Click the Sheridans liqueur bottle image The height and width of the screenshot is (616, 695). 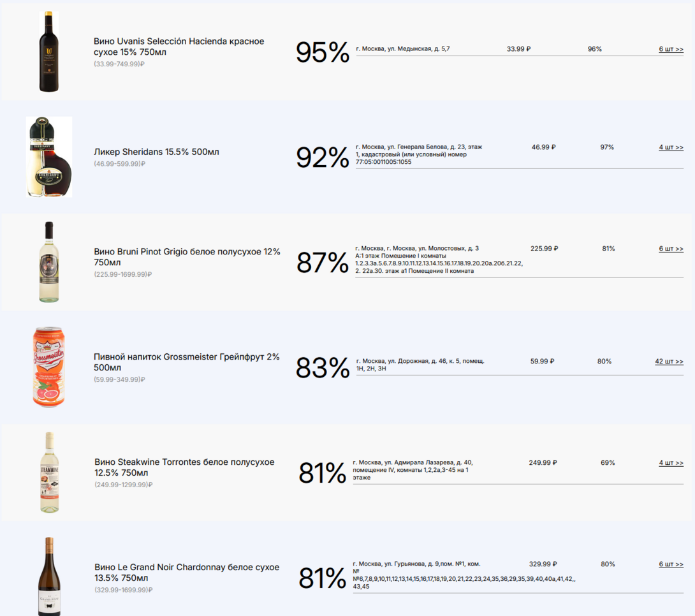click(x=49, y=157)
